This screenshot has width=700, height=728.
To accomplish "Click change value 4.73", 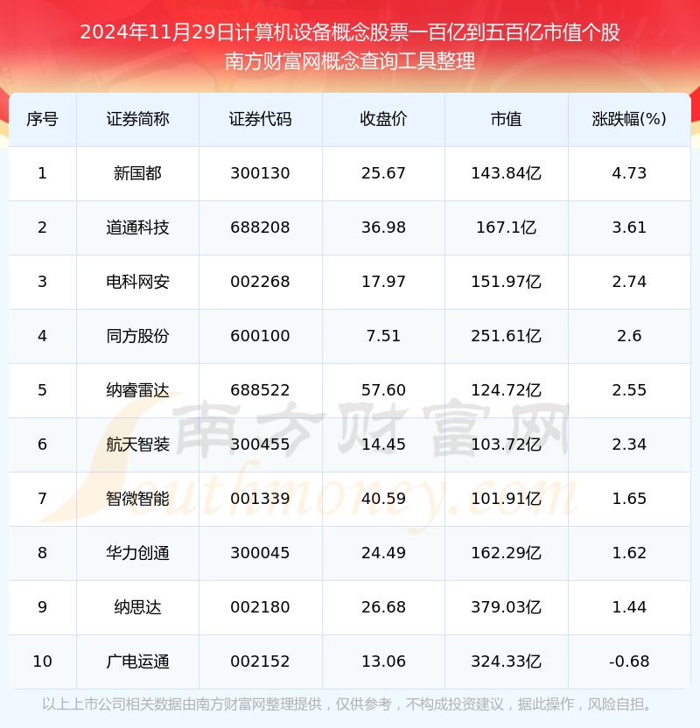I will [629, 173].
